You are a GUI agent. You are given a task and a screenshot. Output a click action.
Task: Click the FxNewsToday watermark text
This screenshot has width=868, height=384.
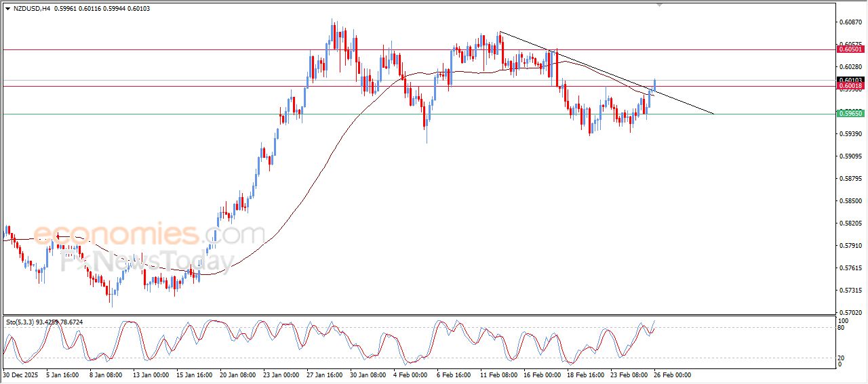tap(147, 261)
